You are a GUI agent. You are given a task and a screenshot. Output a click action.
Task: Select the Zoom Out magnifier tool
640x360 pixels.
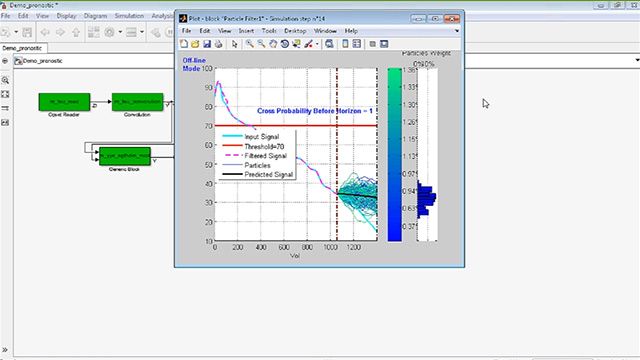tap(261, 44)
